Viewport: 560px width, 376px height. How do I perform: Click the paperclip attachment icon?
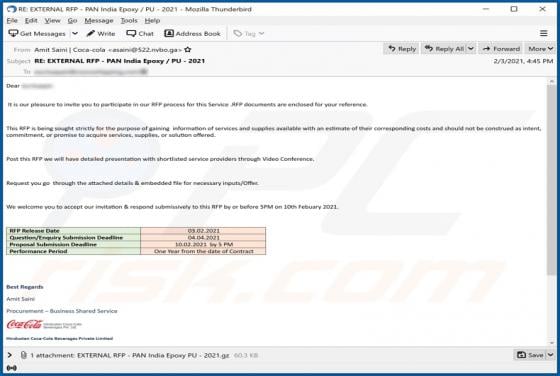24,355
